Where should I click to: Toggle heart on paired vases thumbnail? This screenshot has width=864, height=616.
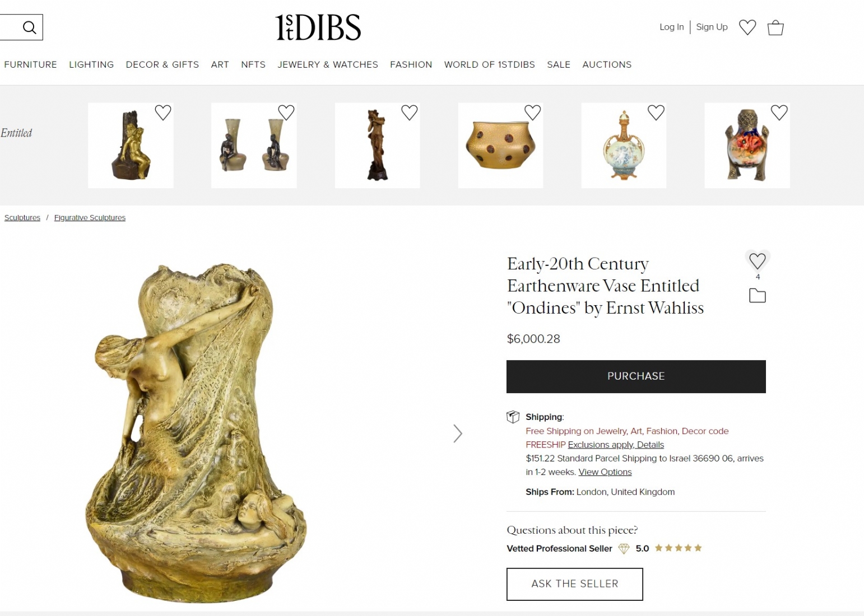tap(286, 113)
